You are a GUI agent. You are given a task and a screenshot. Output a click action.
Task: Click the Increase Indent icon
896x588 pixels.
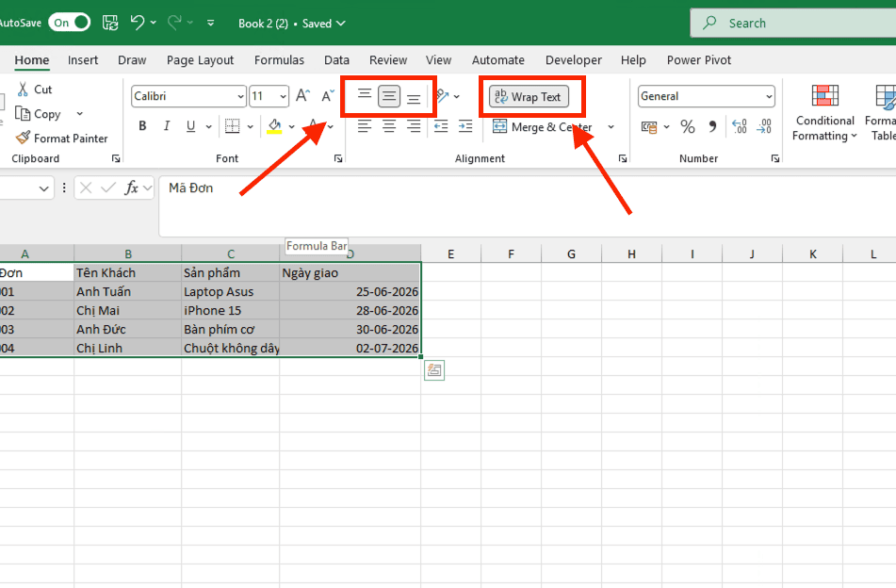coord(465,126)
